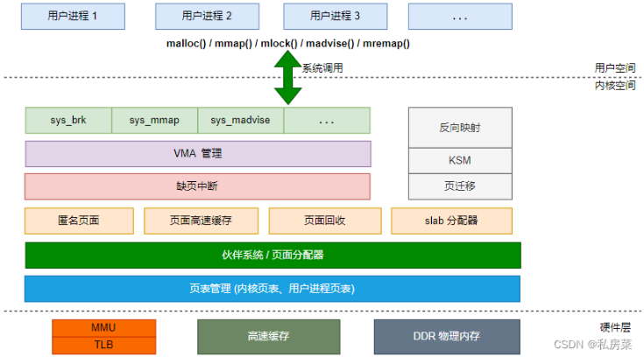
Task: Select the slab 分配器 block
Action: (x=452, y=220)
